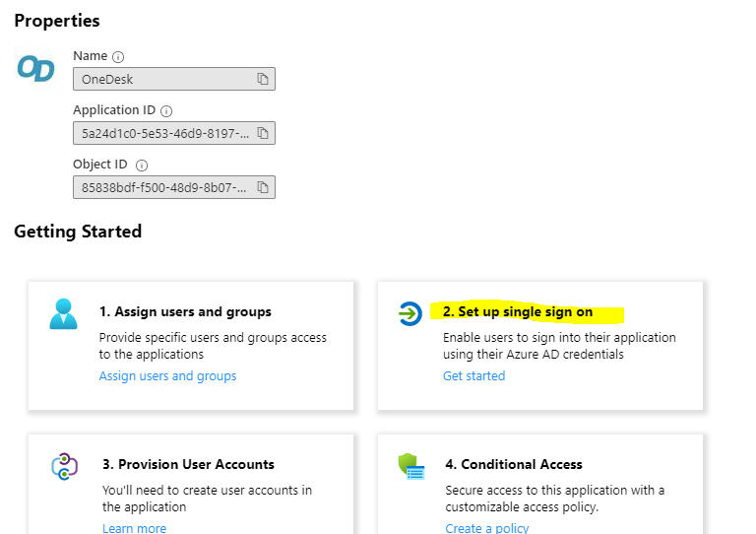Click the Conditional Access shield icon
This screenshot has width=756, height=534.
(410, 466)
